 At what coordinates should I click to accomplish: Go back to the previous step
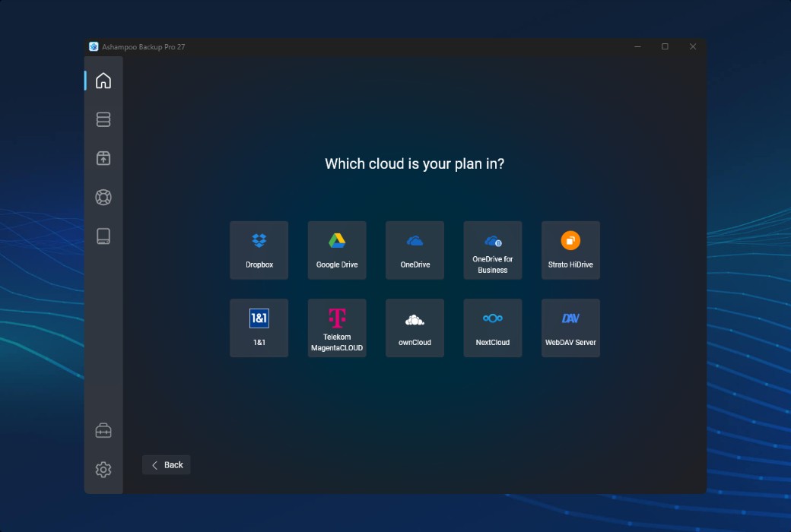(x=166, y=464)
